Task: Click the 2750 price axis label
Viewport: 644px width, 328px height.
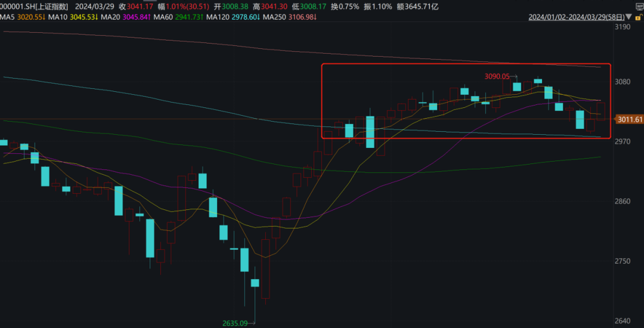Action: click(x=624, y=261)
